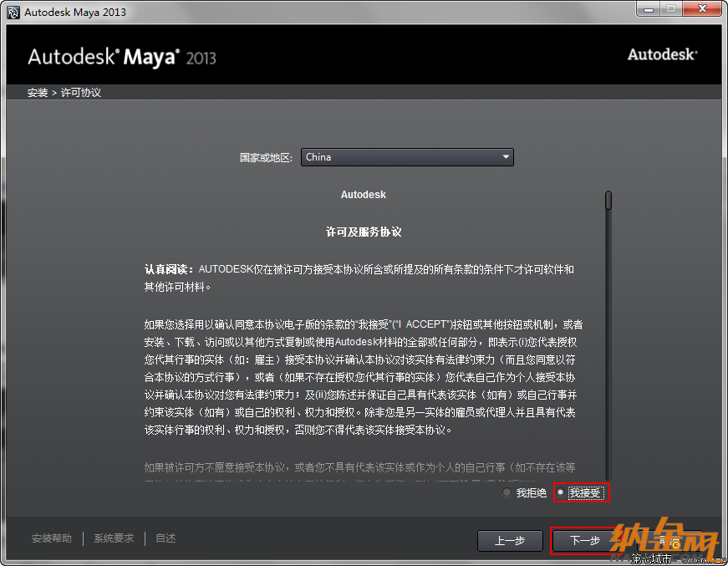Click the Autodesk Maya 2013 logo
The height and width of the screenshot is (566, 728).
point(122,57)
